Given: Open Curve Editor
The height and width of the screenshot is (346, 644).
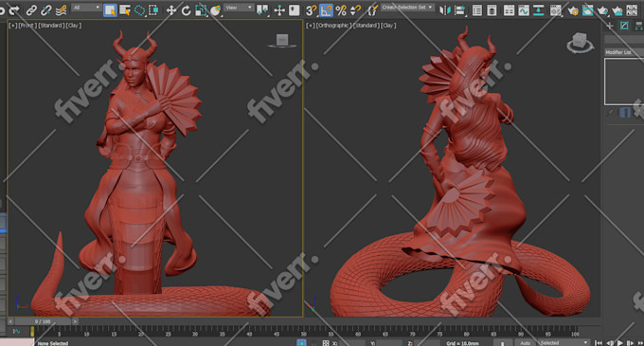Looking at the screenshot, I should pyautogui.click(x=524, y=10).
